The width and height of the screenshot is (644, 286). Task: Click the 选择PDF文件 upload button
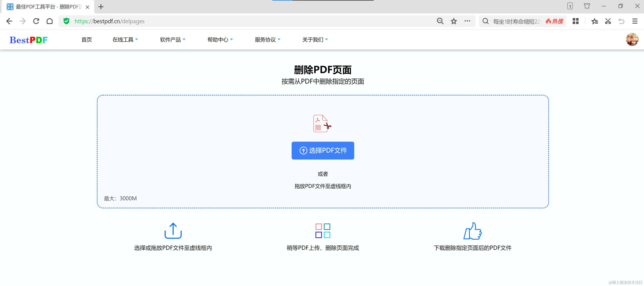[x=322, y=151]
